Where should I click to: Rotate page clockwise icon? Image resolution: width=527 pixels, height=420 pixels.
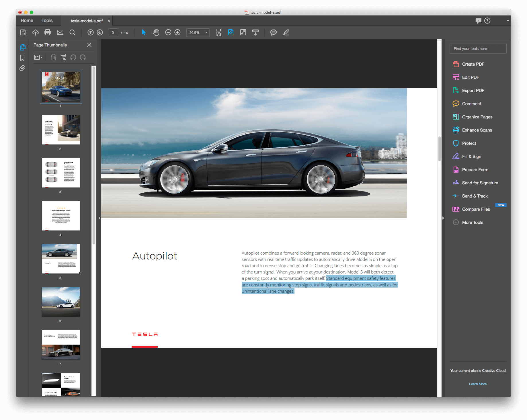tap(83, 57)
